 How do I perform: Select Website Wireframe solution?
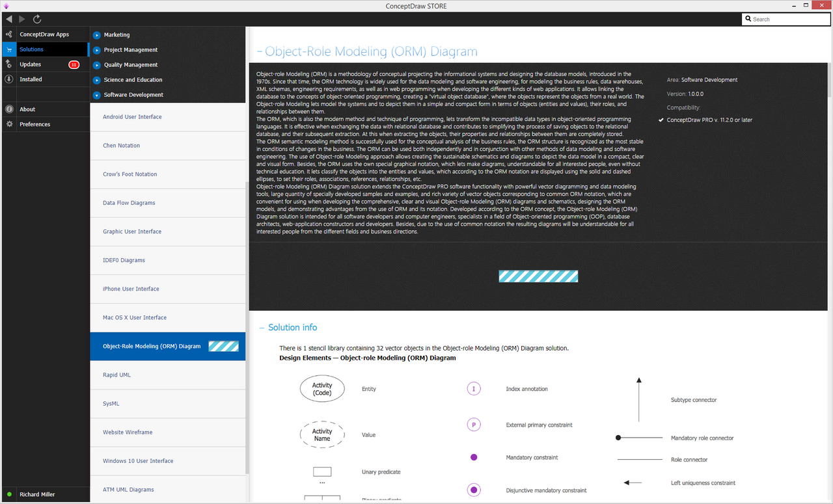[x=168, y=432]
